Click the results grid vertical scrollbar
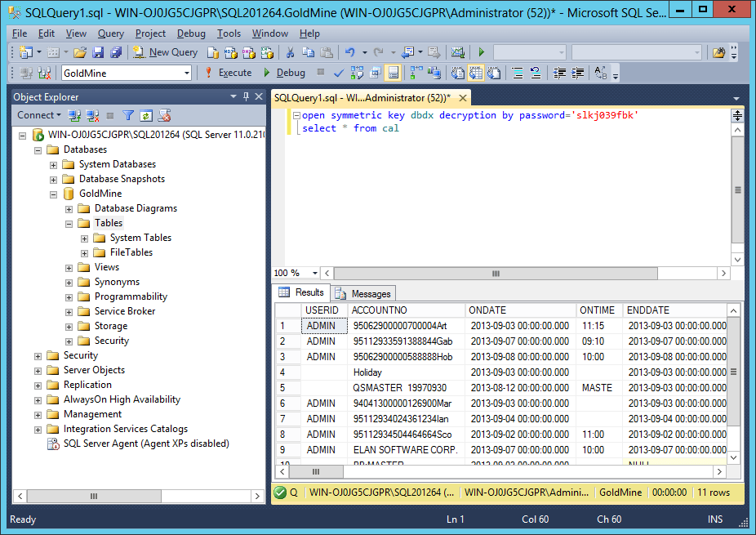The image size is (756, 535). coord(733,372)
